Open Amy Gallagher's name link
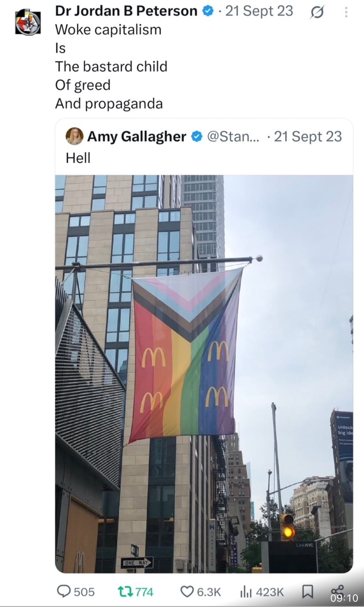The image size is (364, 607). pos(136,137)
